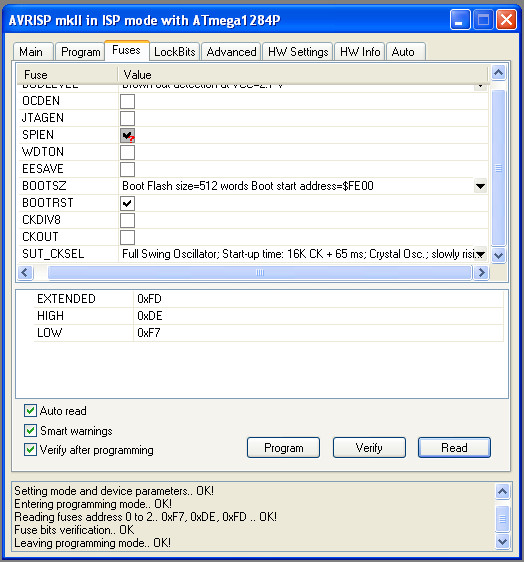
Task: Disable the Auto read option
Action: click(30, 410)
